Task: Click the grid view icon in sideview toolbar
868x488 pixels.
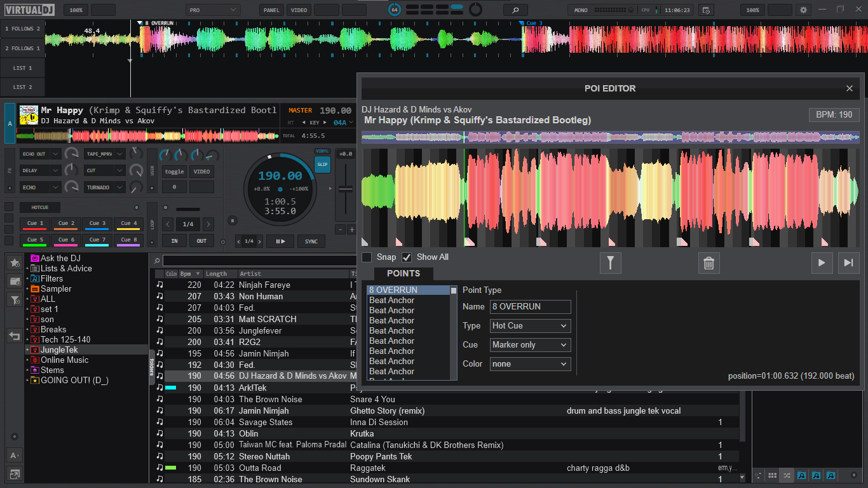Action: click(x=772, y=475)
